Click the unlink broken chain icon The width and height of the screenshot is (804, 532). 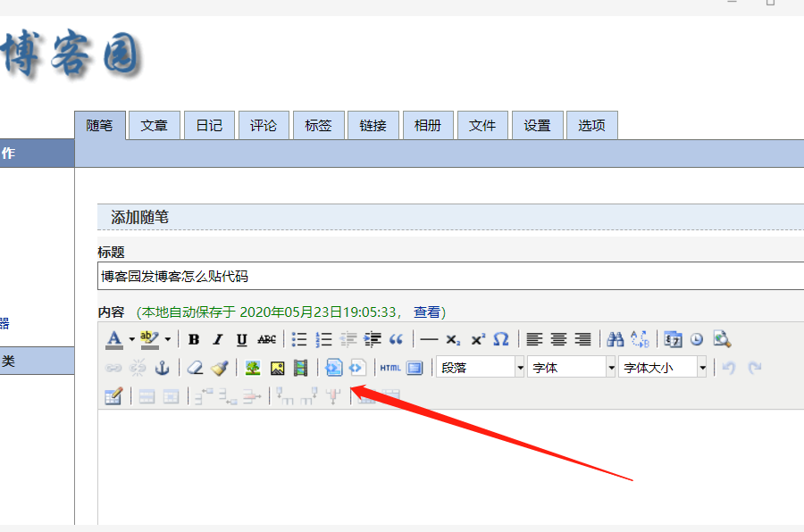[x=138, y=368]
